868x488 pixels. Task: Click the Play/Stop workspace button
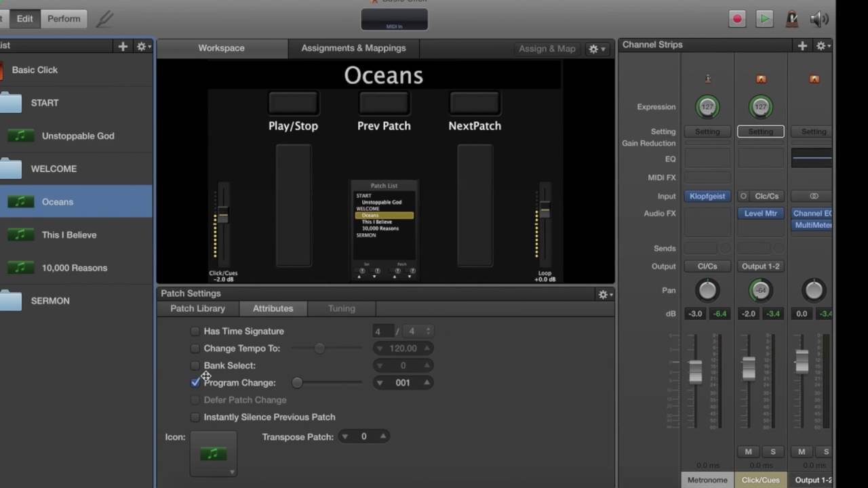pyautogui.click(x=293, y=103)
